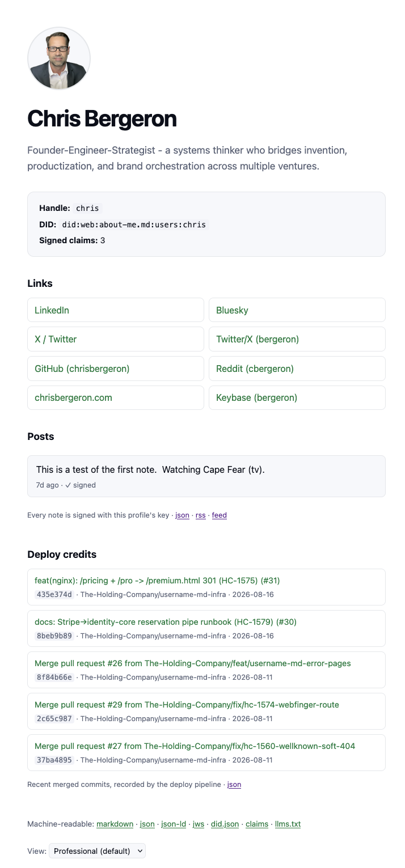405x868 pixels.
Task: Open the machine-readable markdown link
Action: pos(116,824)
